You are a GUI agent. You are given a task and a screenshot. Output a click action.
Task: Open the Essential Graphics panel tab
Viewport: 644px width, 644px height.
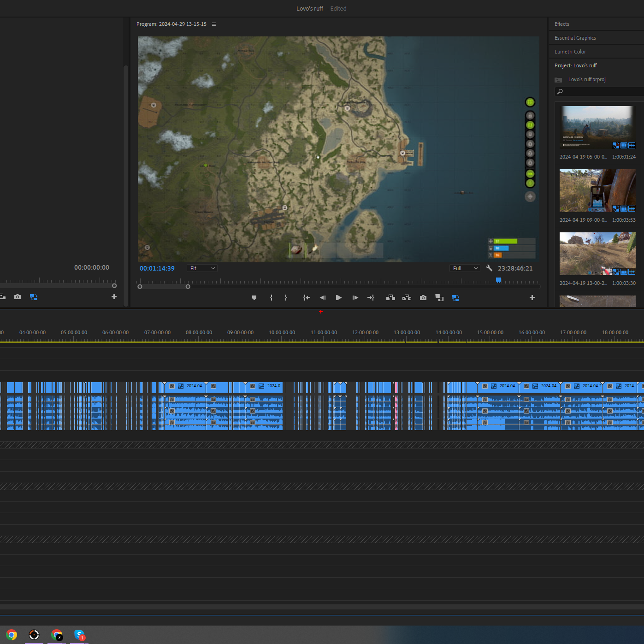click(575, 38)
